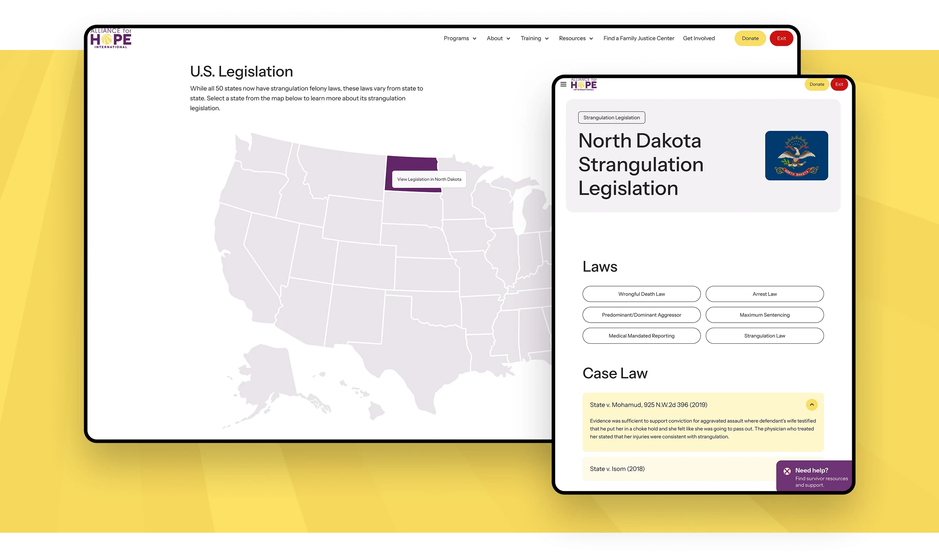The width and height of the screenshot is (939, 560).
Task: Click the Alliance for Hope tablet logo
Action: pos(583,84)
